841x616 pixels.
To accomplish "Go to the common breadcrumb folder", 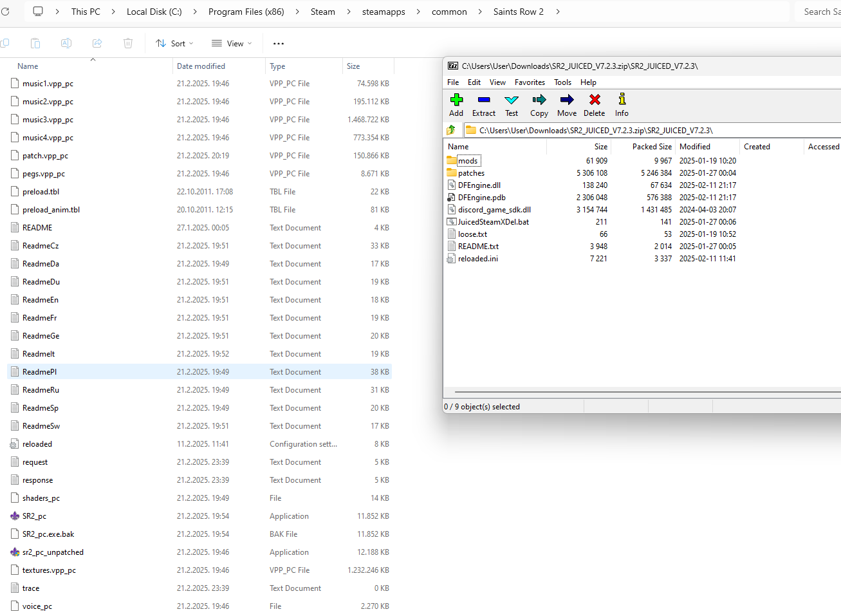I will (x=449, y=12).
